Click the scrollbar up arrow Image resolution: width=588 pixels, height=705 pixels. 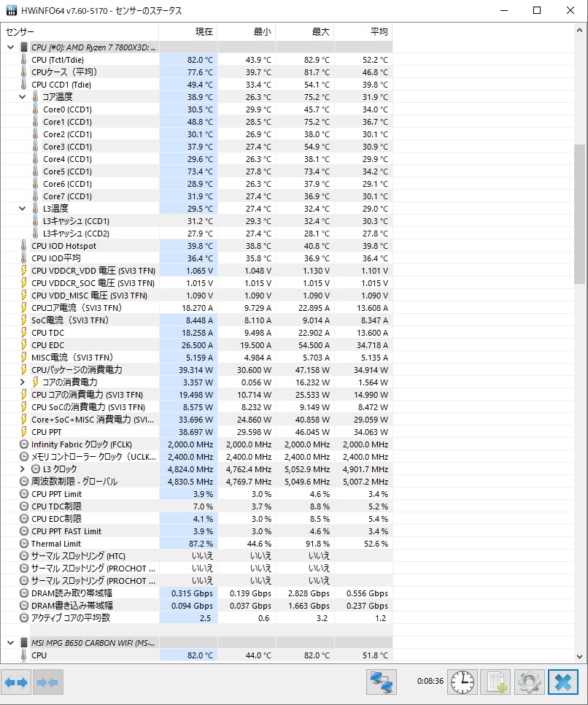tap(579, 30)
